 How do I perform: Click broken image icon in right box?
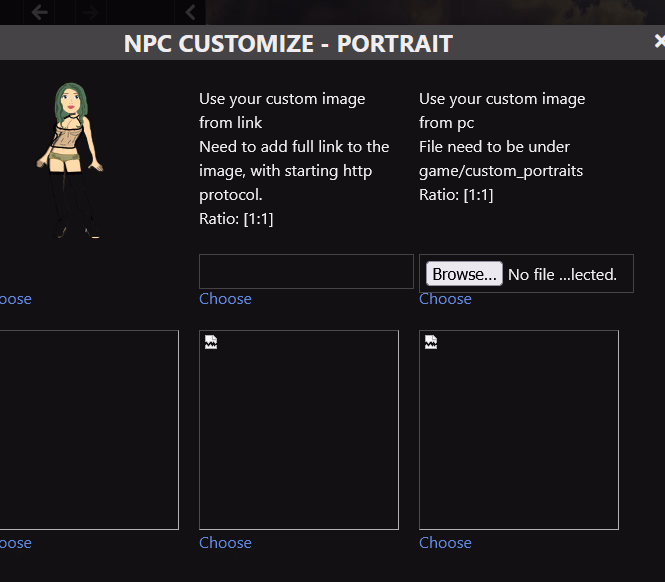click(x=431, y=343)
